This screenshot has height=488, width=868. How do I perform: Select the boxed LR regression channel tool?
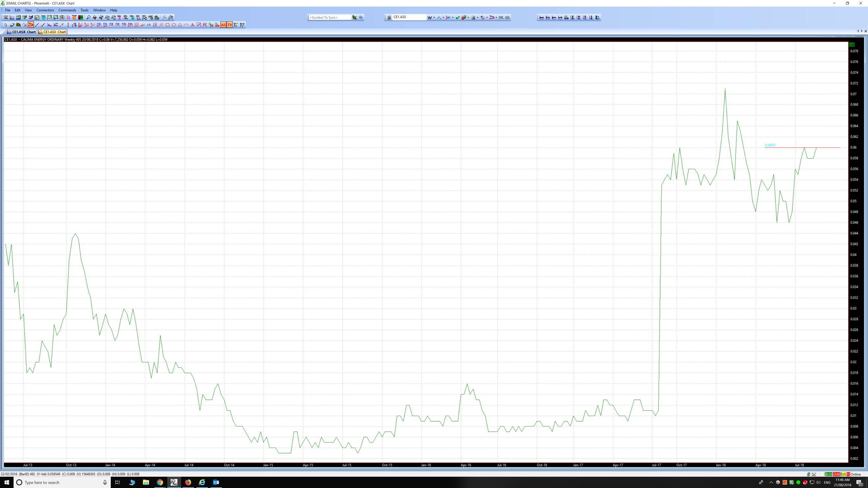point(155,25)
